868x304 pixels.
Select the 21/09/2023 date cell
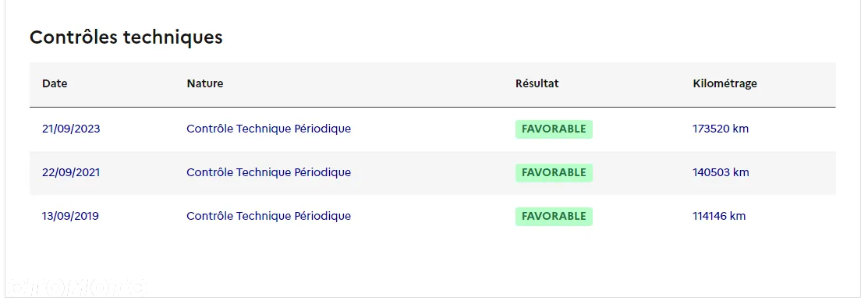71,129
